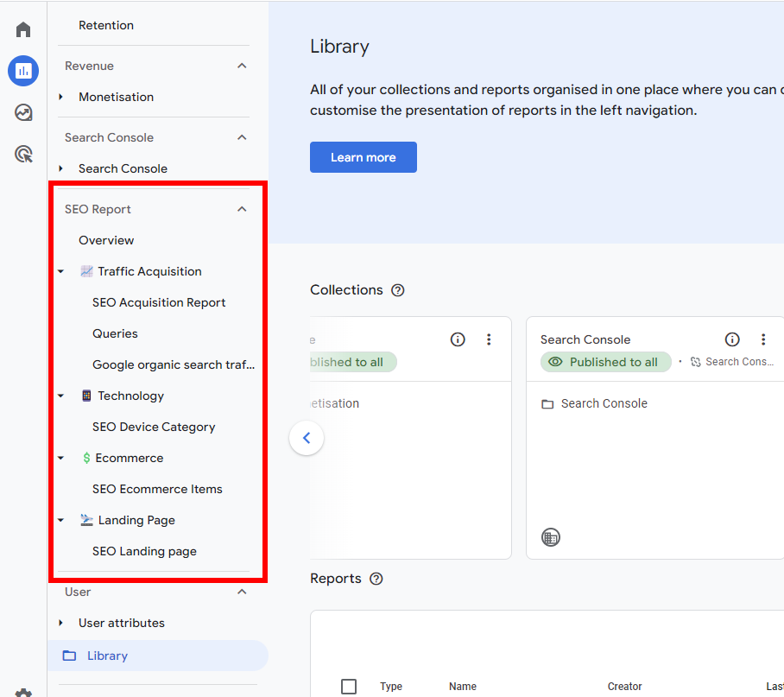Expand the Monetisation tree item
The height and width of the screenshot is (697, 784).
tap(60, 97)
